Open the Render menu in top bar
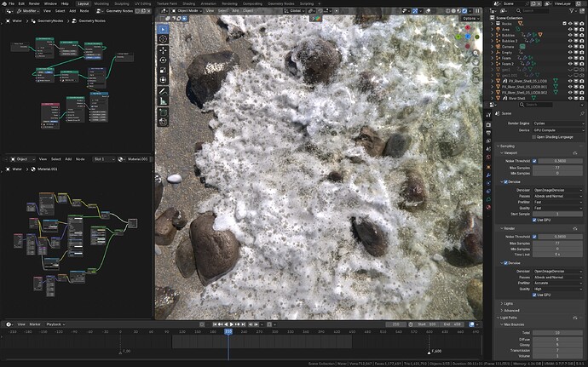This screenshot has height=367, width=588. click(x=34, y=3)
